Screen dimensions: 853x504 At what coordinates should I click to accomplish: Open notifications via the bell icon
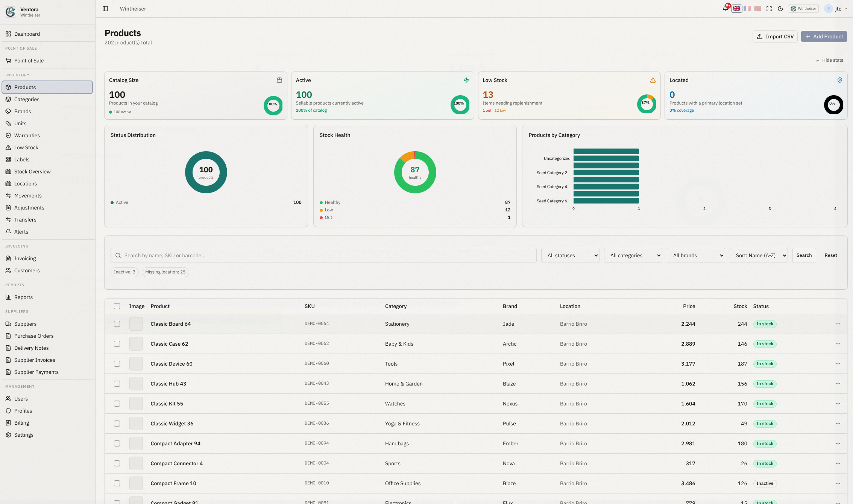(x=725, y=8)
